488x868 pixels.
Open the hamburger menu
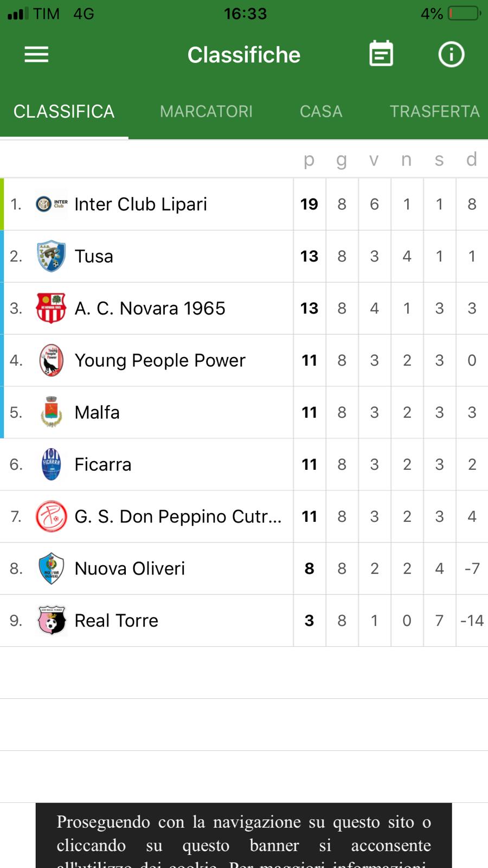coord(36,54)
